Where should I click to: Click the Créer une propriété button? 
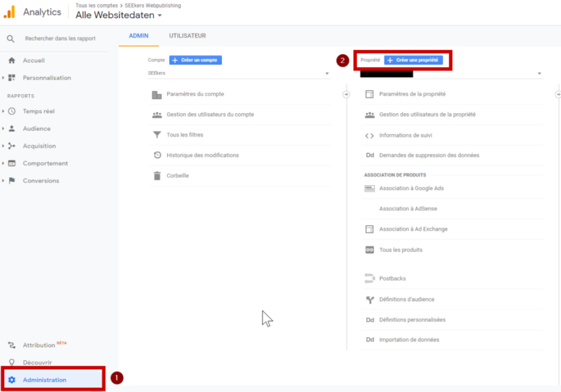(x=414, y=60)
